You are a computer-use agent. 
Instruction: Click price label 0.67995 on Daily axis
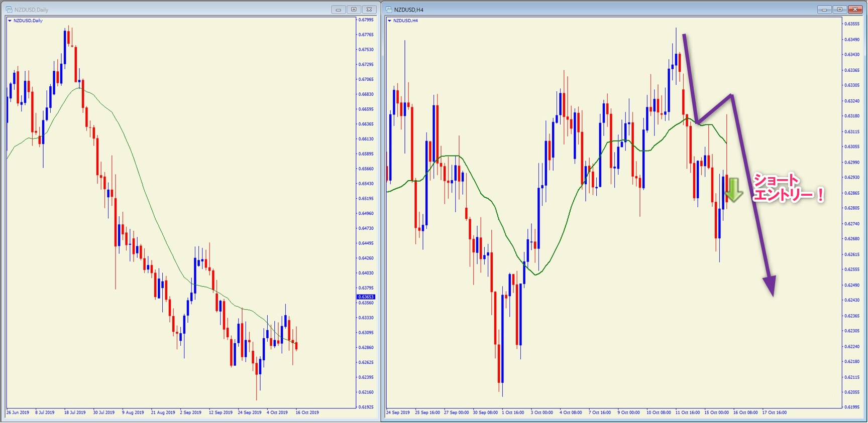pyautogui.click(x=366, y=20)
